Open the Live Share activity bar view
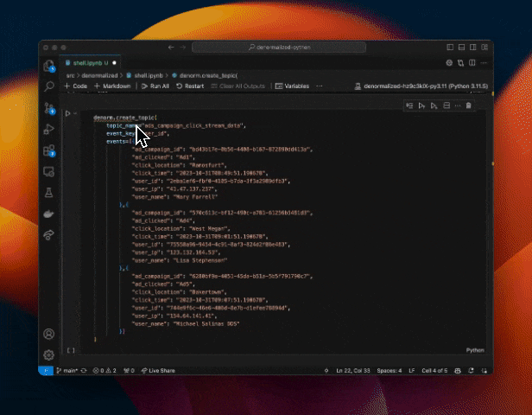Screen dimensions: 532x415 coord(49,234)
